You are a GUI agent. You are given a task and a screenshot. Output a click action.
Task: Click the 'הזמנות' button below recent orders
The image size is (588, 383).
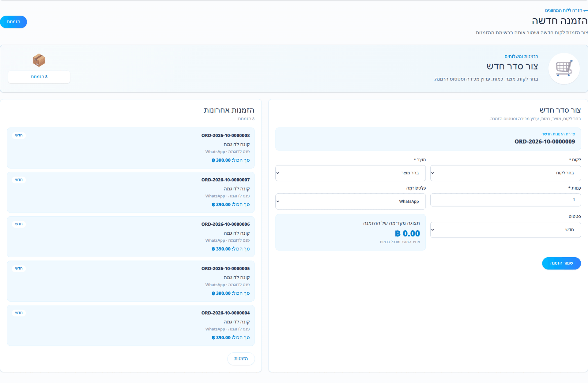241,359
